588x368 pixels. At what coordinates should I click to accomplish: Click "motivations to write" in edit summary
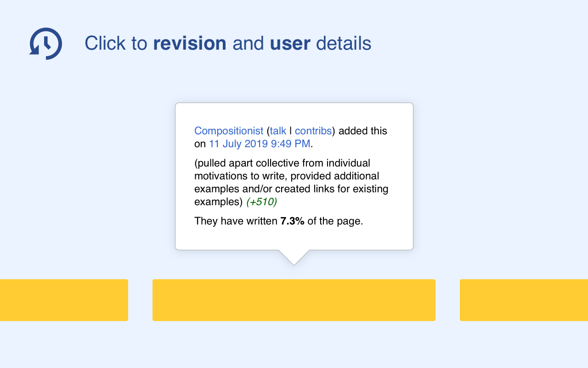tap(241, 176)
